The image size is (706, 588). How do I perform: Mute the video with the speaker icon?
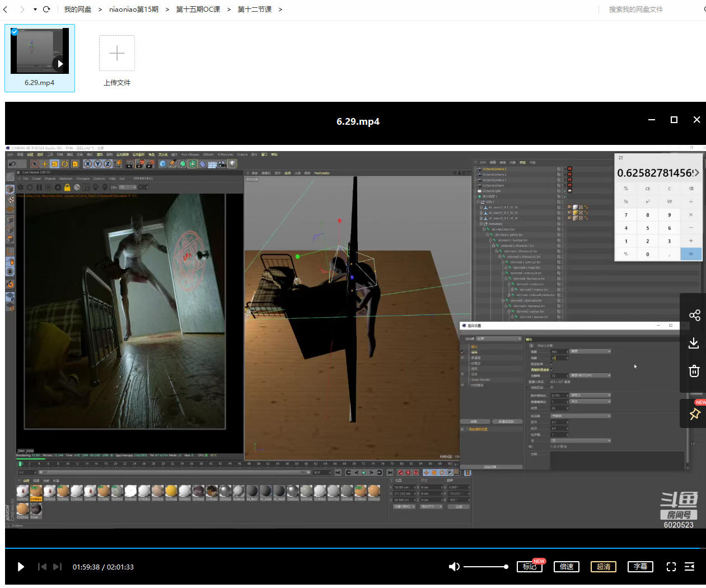pos(454,567)
